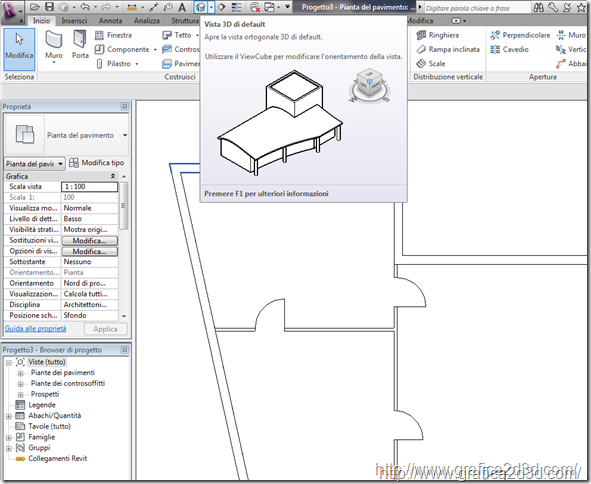Viewport: 591px width, 484px height.
Task: Click the ViewCube in the tooltip
Action: pos(369,86)
